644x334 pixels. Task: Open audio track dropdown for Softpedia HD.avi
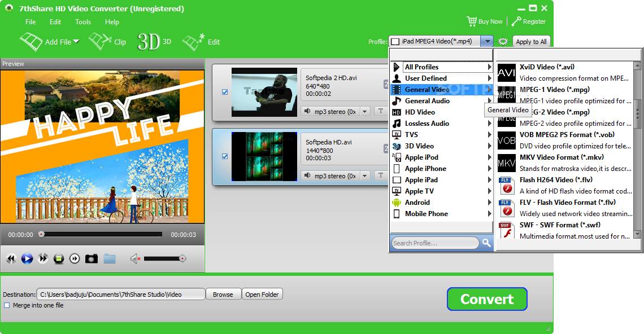[365, 176]
